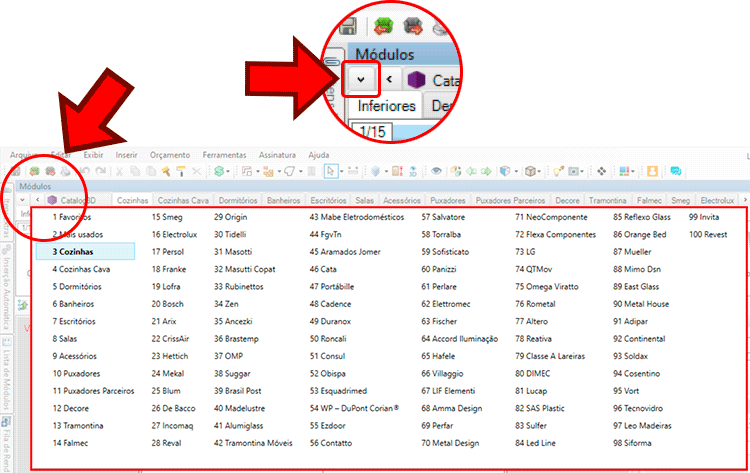Click '14 Falmec' entry in list
The height and width of the screenshot is (473, 750).
click(70, 443)
